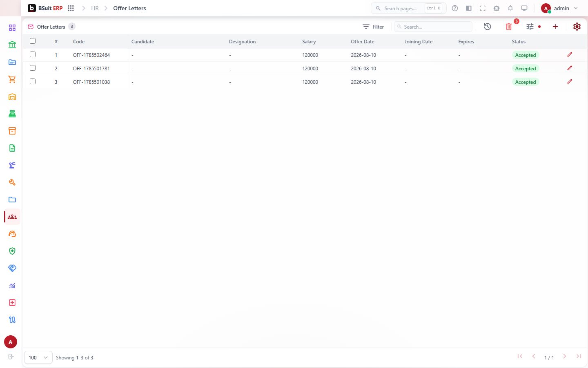Open the headset support module in sidebar
Viewport: 588px width, 368px height.
12,234
